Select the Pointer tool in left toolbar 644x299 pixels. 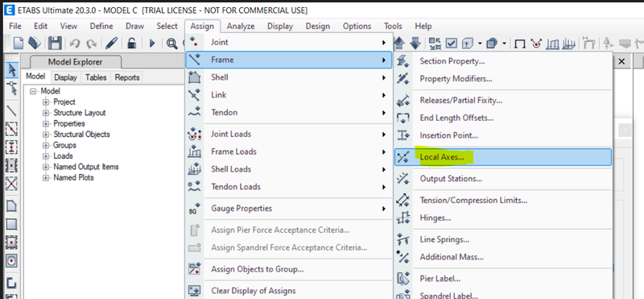tap(11, 70)
